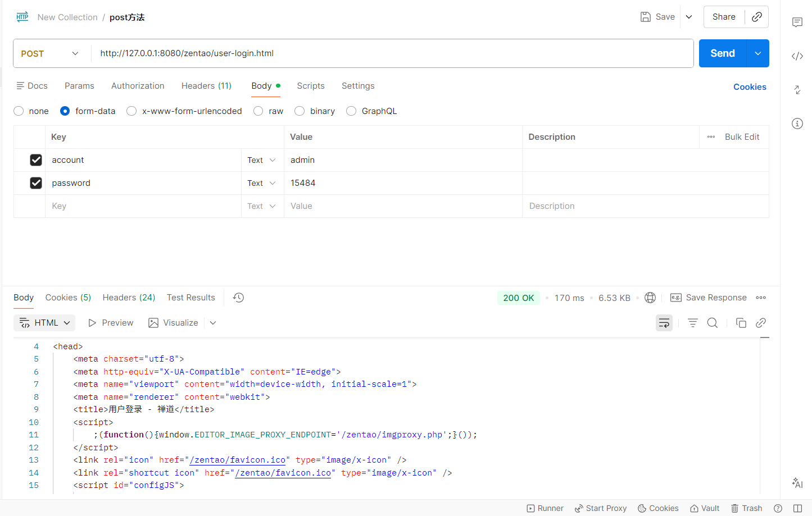Open the POST method dropdown

click(50, 53)
